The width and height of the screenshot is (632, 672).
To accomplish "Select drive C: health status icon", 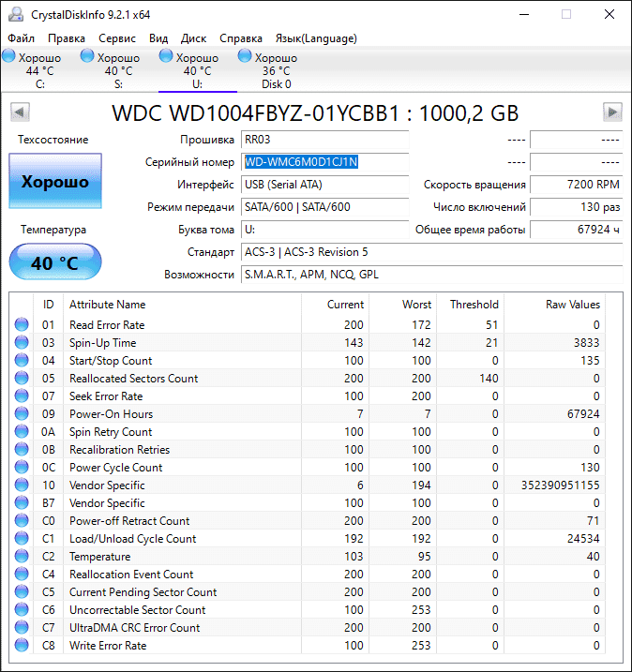I will (9, 57).
